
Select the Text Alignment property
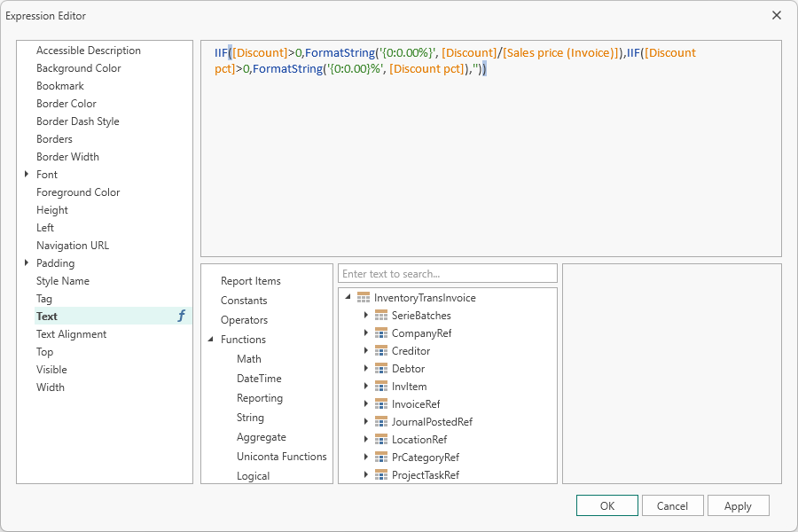71,334
